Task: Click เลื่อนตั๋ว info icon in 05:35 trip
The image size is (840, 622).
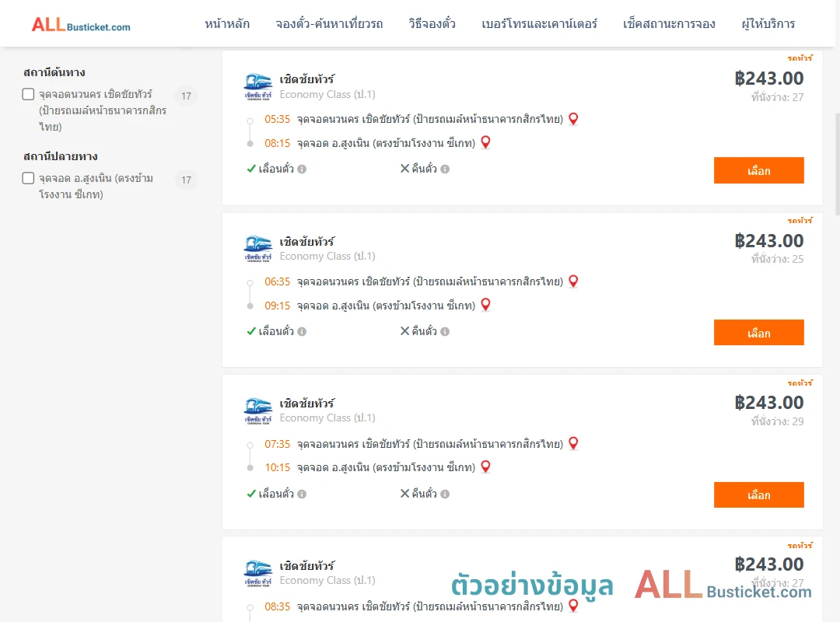Action: point(302,169)
